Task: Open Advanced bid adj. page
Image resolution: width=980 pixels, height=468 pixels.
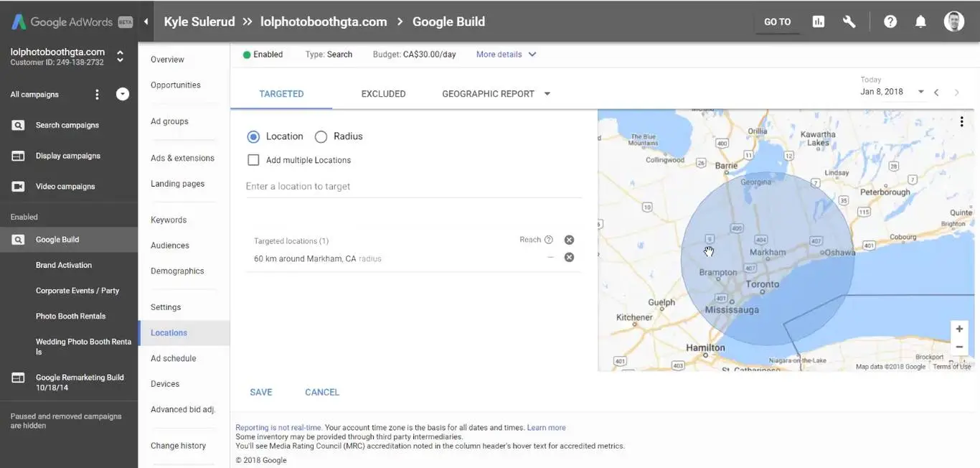Action: point(183,409)
